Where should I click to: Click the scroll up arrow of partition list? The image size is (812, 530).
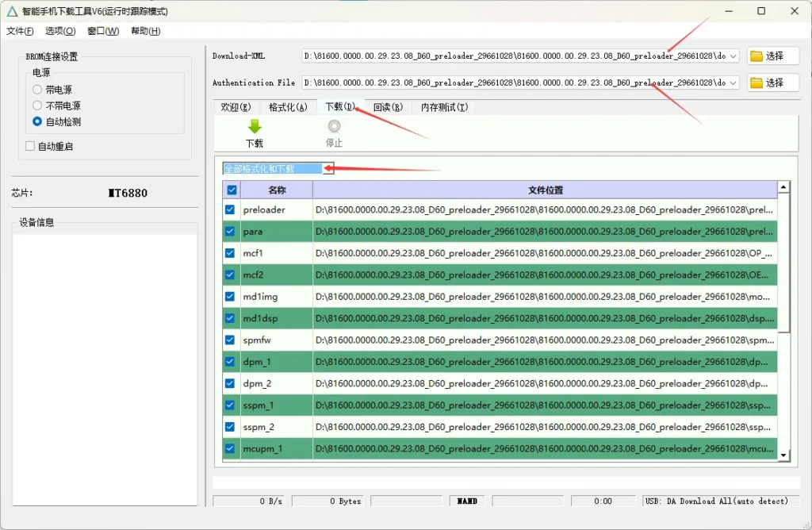[x=784, y=187]
